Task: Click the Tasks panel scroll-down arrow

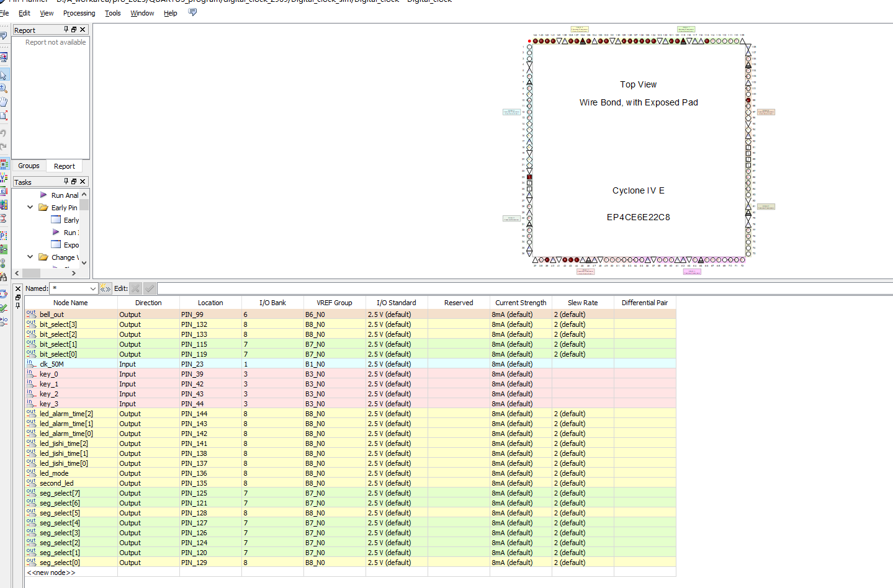Action: coord(84,263)
